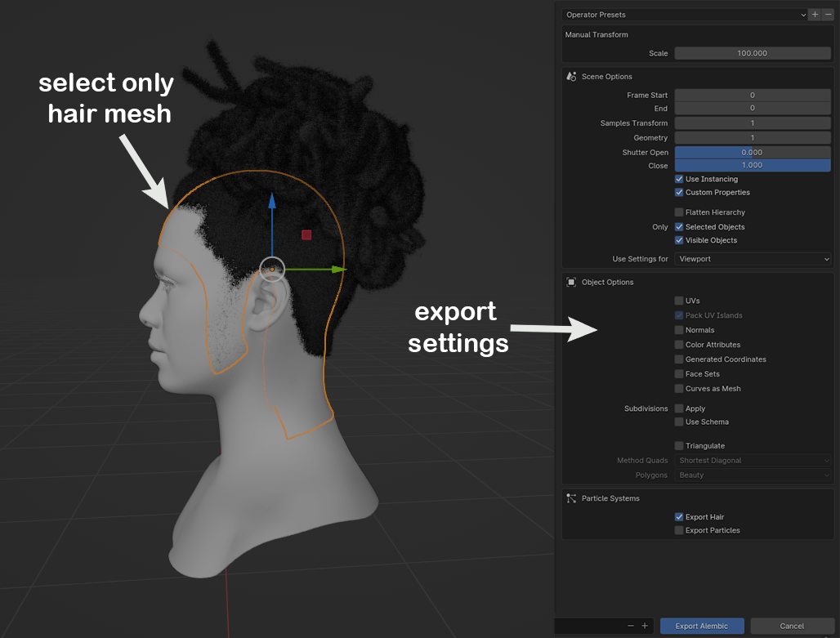The height and width of the screenshot is (638, 840).
Task: Collapse the Manual Transform panel header
Action: [698, 35]
